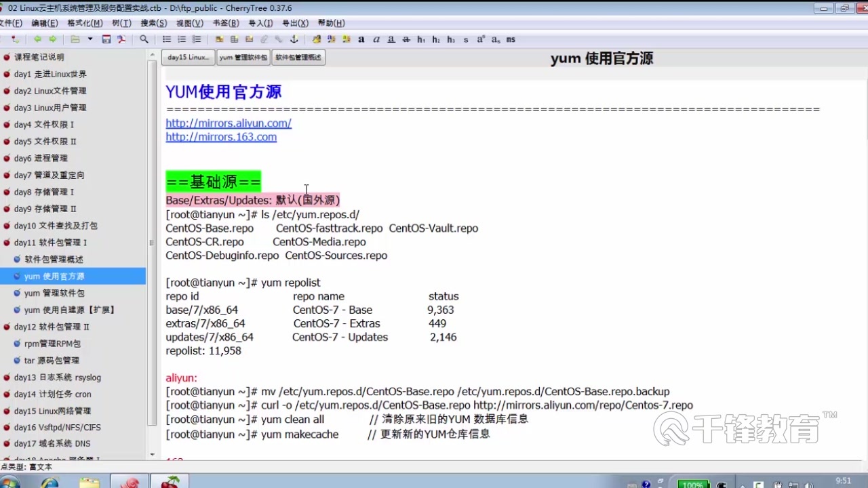Save the document with the floppy icon
868x488 pixels.
[106, 39]
